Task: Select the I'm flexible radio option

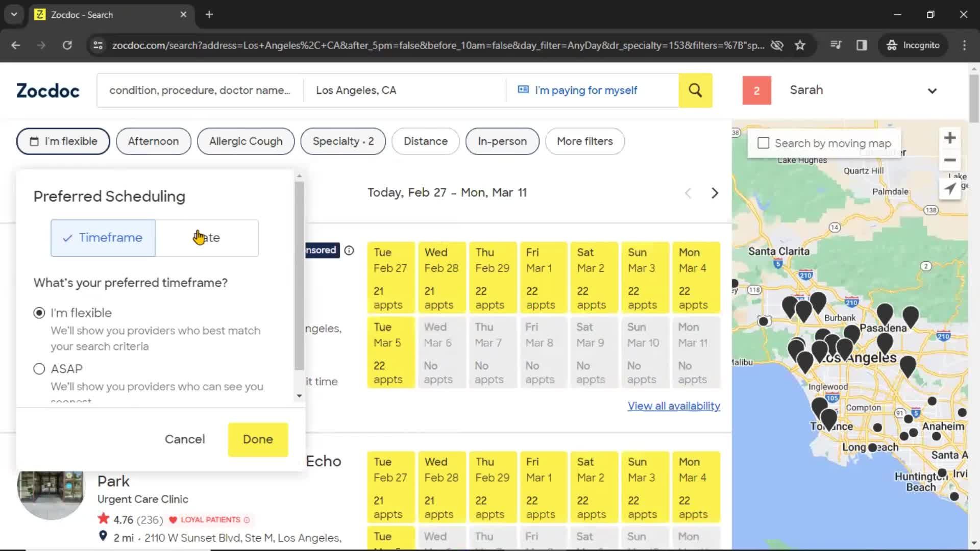Action: point(39,313)
